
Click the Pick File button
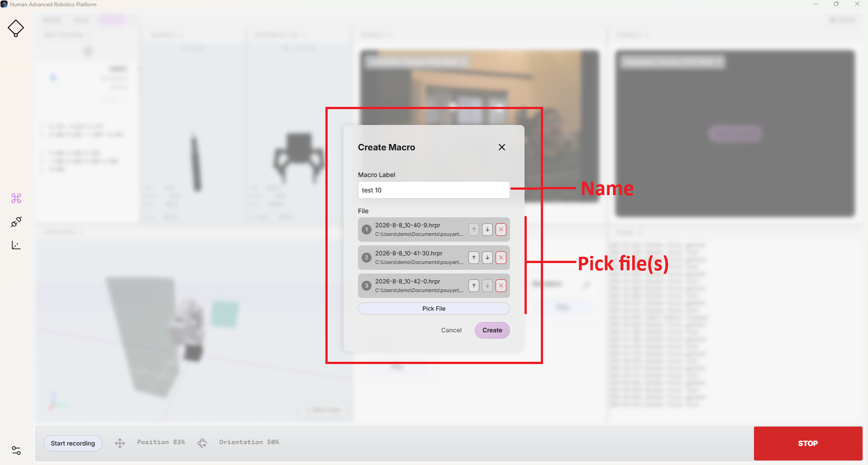(x=434, y=308)
